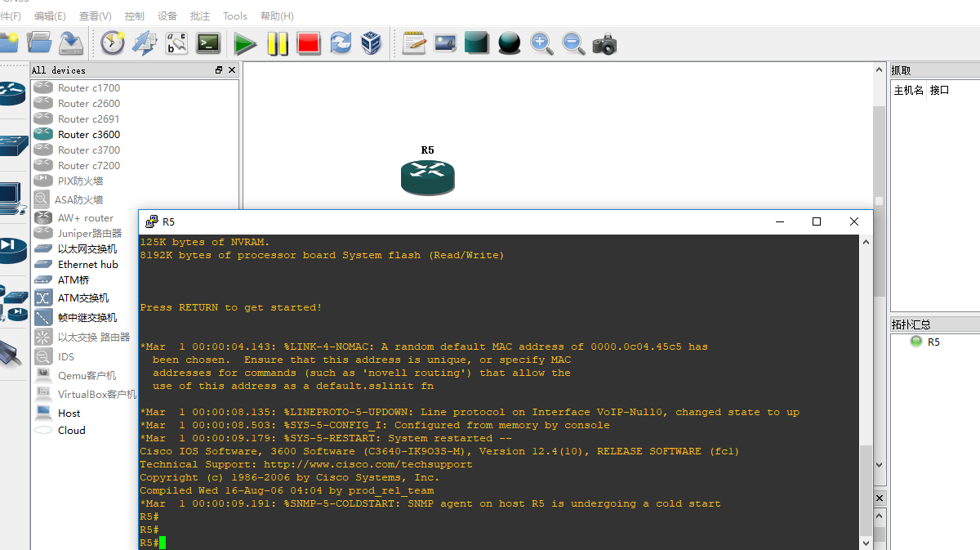Screen dimensions: 980x550
Task: Pause all devices with yellow button
Action: pos(278,43)
